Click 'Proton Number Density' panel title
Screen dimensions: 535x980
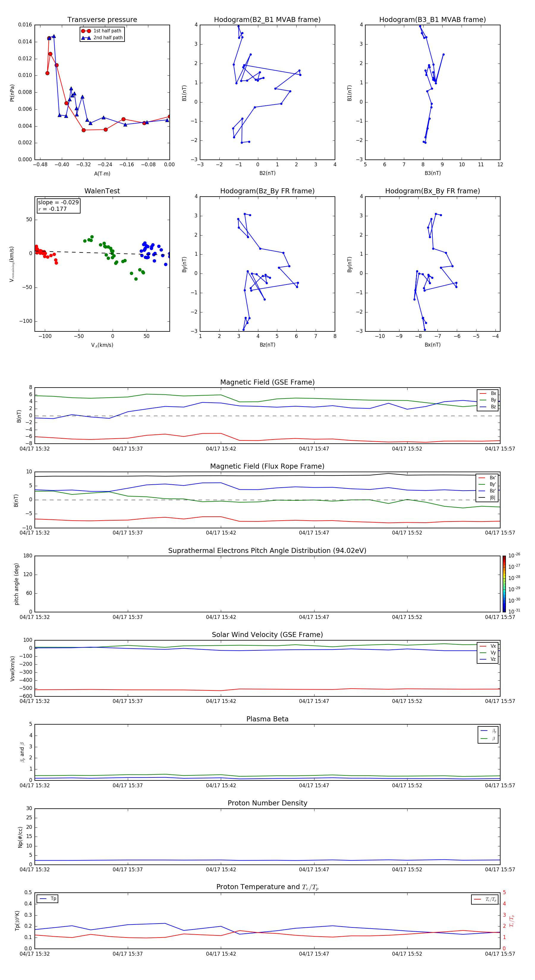pyautogui.click(x=267, y=803)
